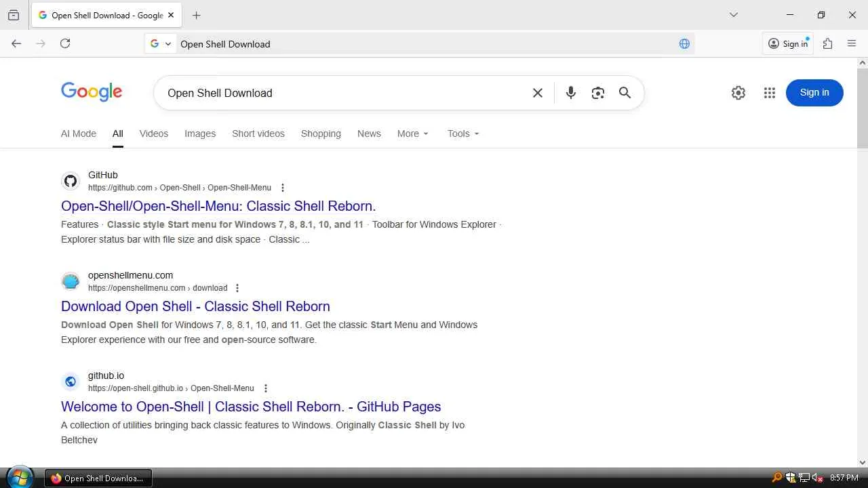
Task: Switch to AI Mode tab
Action: (79, 134)
